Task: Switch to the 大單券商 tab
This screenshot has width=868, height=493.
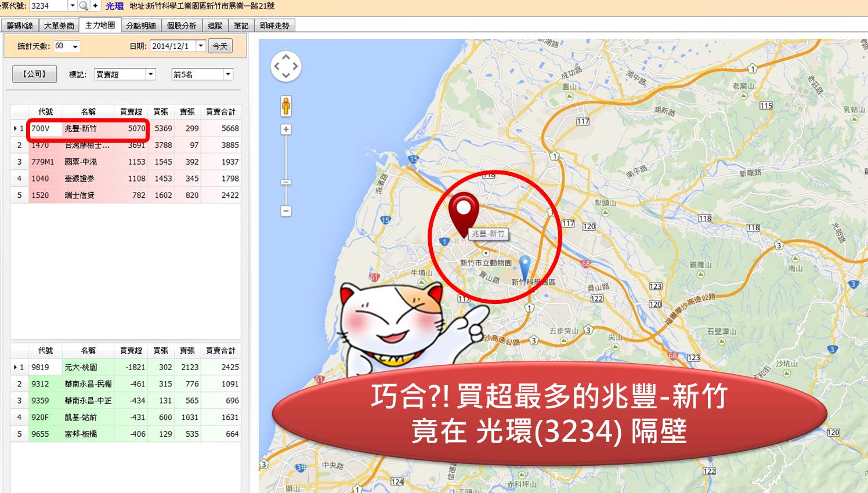Action: (59, 26)
